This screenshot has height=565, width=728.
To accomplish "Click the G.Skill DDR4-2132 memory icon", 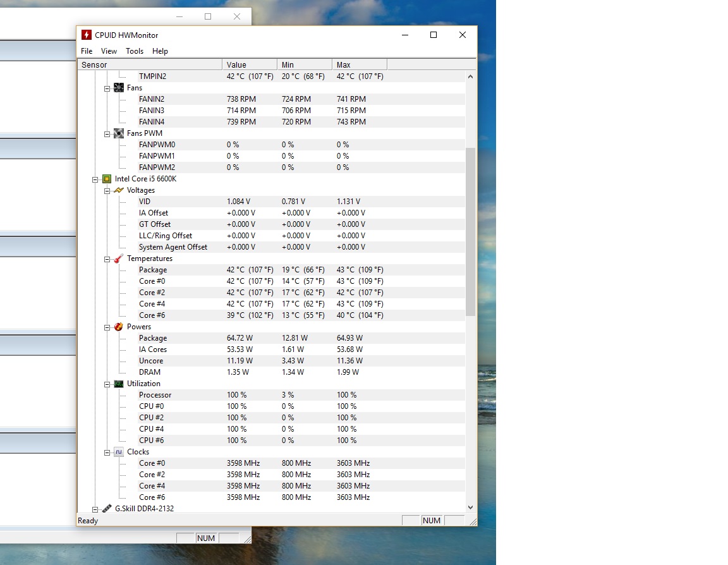I will coord(107,509).
